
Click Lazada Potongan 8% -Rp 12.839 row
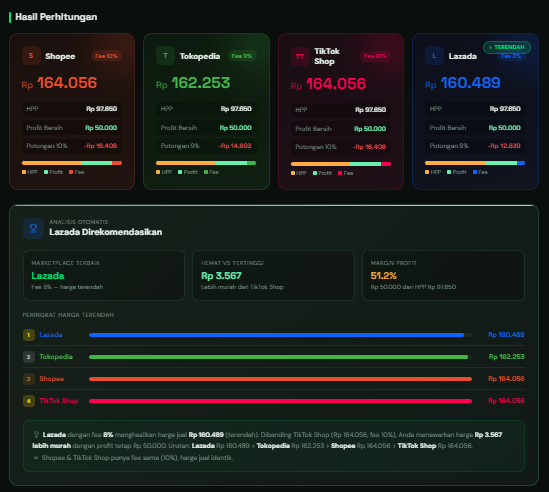click(x=475, y=146)
